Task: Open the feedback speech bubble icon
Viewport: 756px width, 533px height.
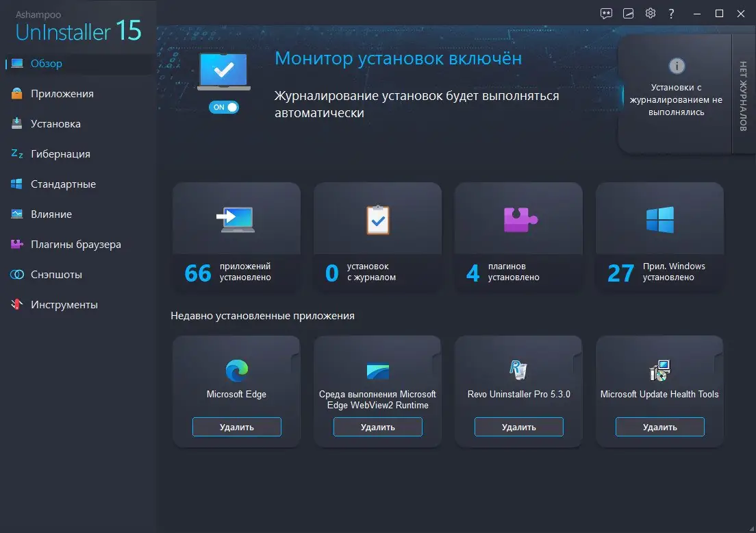Action: pos(605,13)
